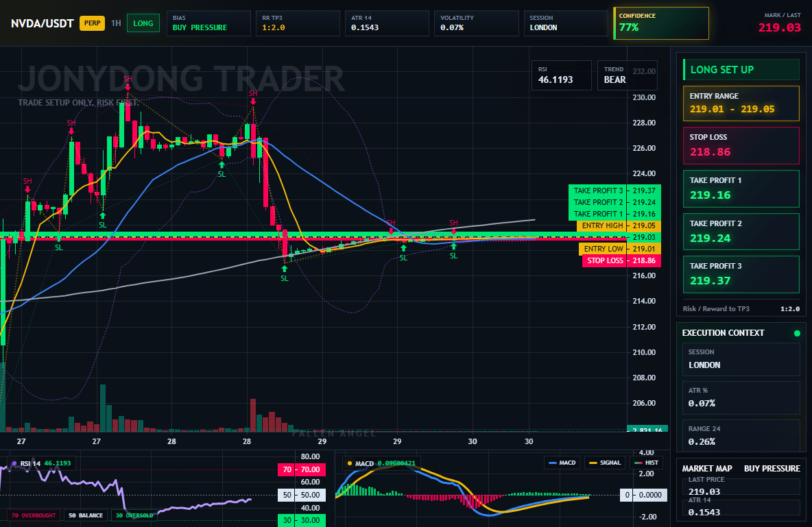The image size is (812, 527).
Task: Click the Take Profit 3 panel card
Action: tap(741, 274)
